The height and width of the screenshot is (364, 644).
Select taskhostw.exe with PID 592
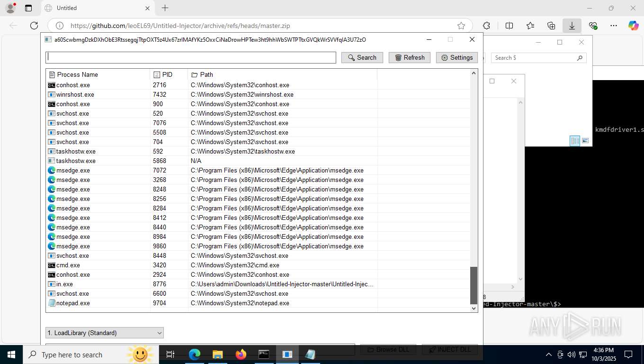[x=258, y=151]
